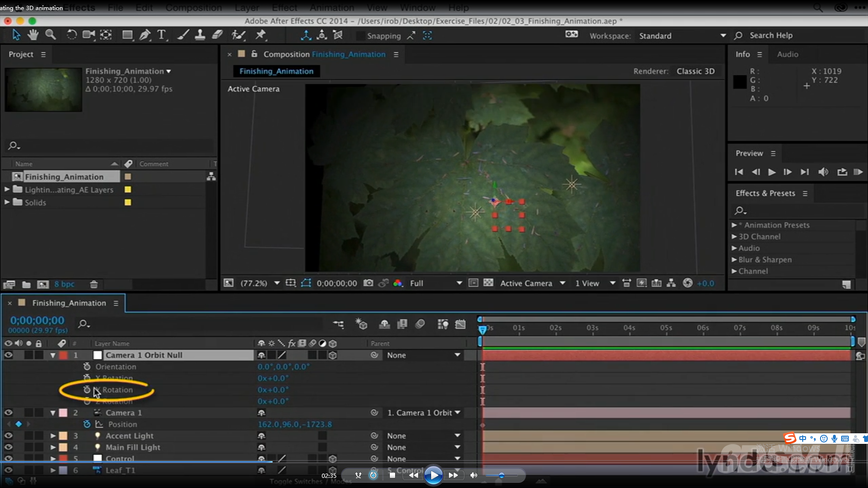Click the current timecode 0;00;00;00 in timeline
868x488 pixels.
[37, 320]
